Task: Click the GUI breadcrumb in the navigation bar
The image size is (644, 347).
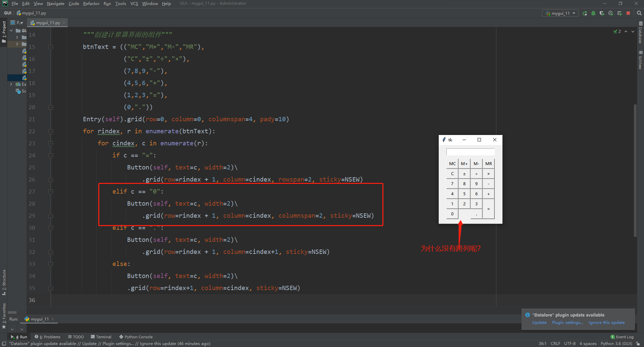Action: pos(7,13)
